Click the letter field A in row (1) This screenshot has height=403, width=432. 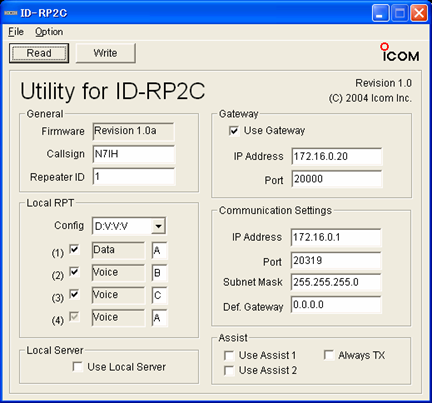point(159,251)
